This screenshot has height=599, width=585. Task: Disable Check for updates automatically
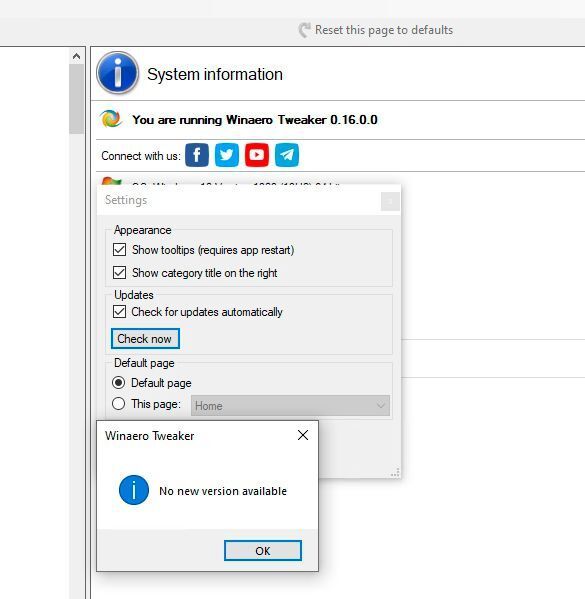click(x=119, y=312)
